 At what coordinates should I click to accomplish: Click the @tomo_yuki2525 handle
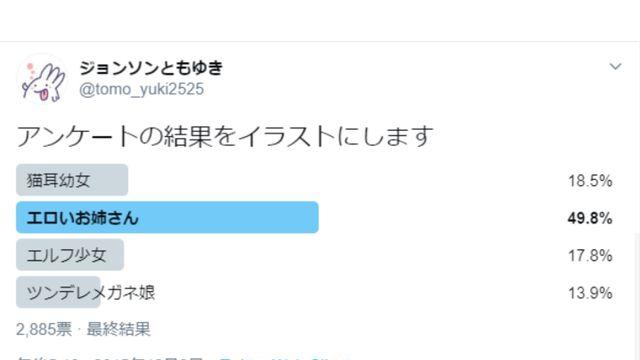point(141,89)
